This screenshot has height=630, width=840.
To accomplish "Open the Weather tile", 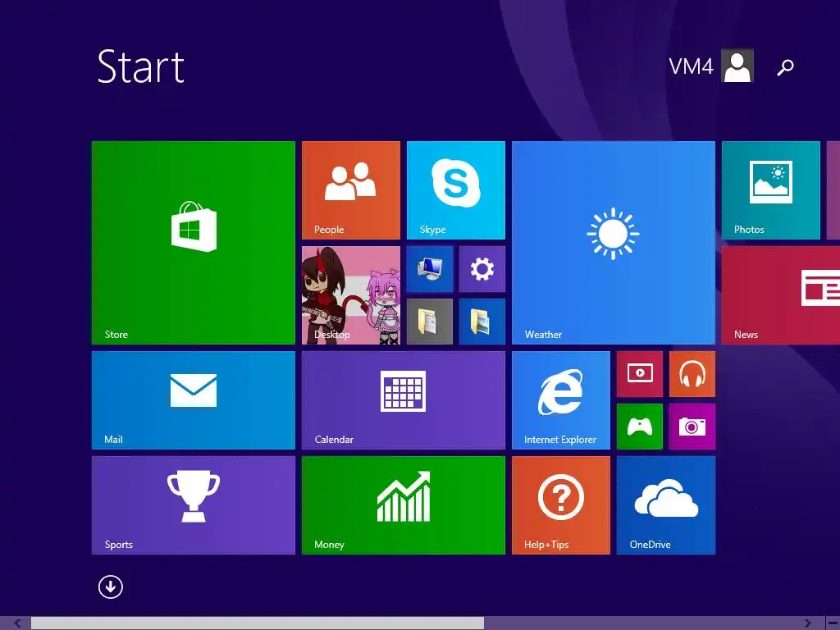I will tap(614, 243).
